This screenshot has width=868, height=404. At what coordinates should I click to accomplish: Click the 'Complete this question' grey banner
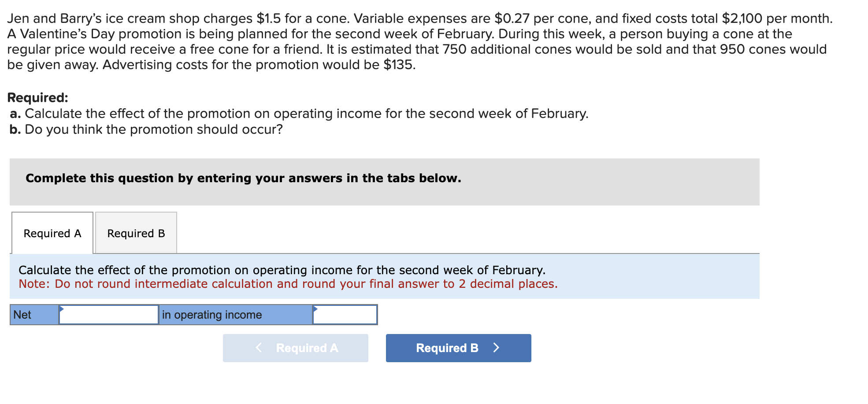384,181
